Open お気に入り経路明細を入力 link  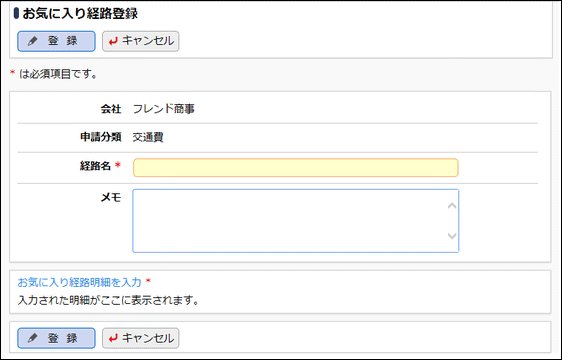coord(79,282)
